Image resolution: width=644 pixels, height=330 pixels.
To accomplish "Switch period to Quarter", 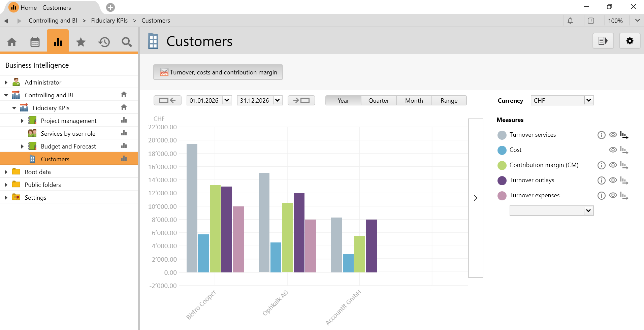I will pyautogui.click(x=379, y=100).
